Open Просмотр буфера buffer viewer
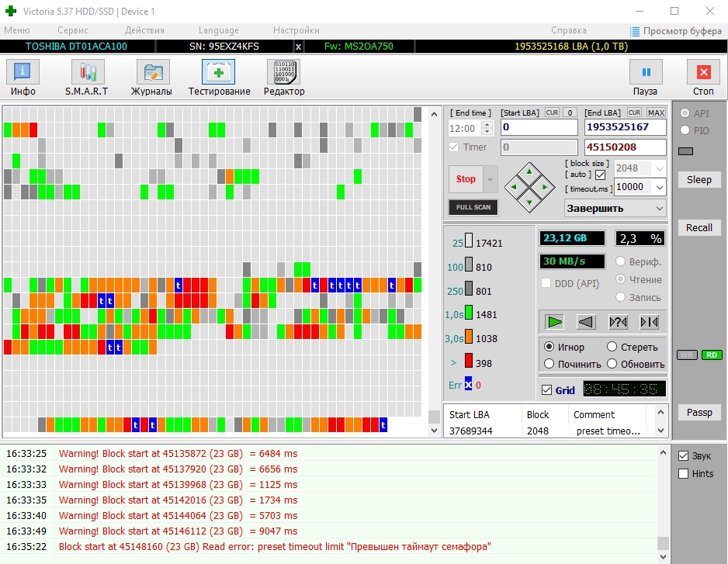 tap(675, 31)
